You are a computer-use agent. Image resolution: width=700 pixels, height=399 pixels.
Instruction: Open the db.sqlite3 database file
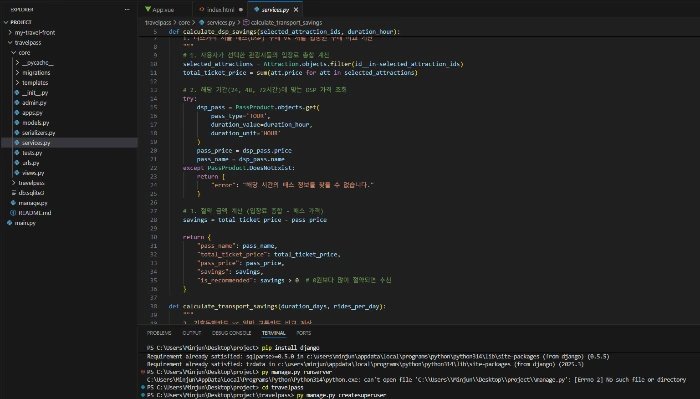click(31, 193)
